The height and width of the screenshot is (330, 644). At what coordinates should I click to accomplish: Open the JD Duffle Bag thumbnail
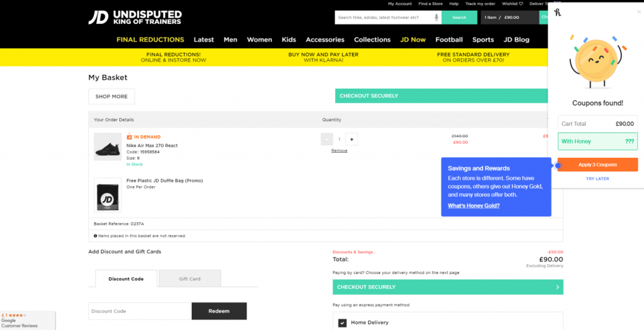[108, 195]
